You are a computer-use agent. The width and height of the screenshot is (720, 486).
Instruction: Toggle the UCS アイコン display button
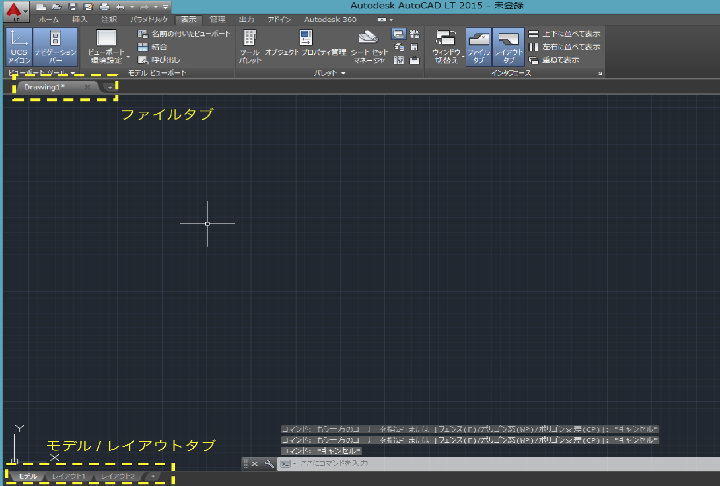[x=19, y=47]
